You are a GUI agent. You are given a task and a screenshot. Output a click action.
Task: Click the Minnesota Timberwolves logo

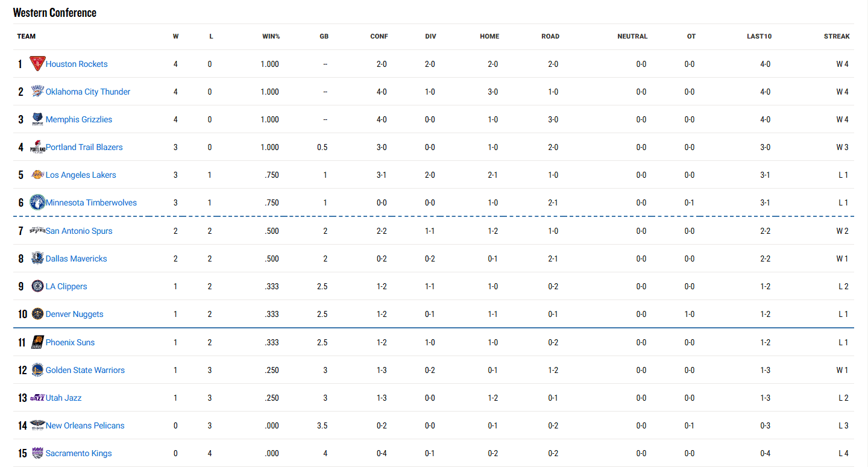pyautogui.click(x=37, y=202)
